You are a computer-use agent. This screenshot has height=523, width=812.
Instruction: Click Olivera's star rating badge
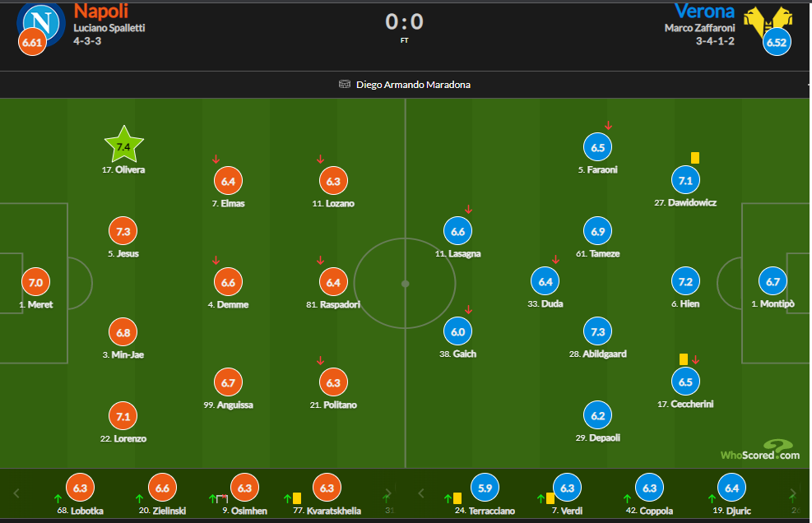point(123,147)
